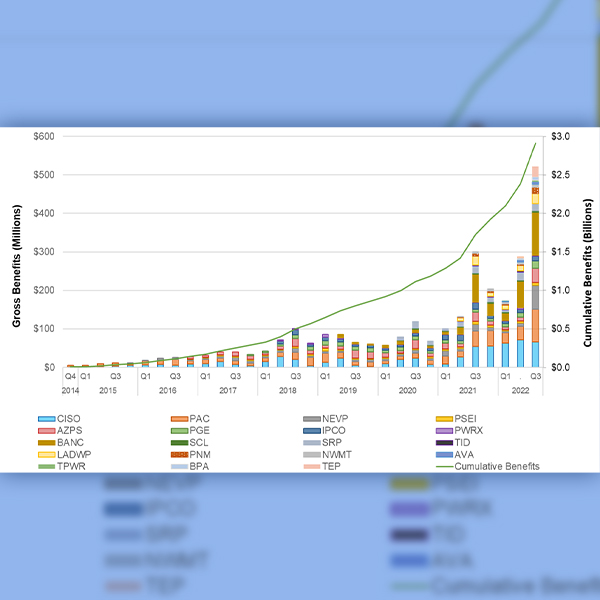Screen dimensions: 600x600
Task: Click the $3.0 right axis label
Action: tap(559, 136)
